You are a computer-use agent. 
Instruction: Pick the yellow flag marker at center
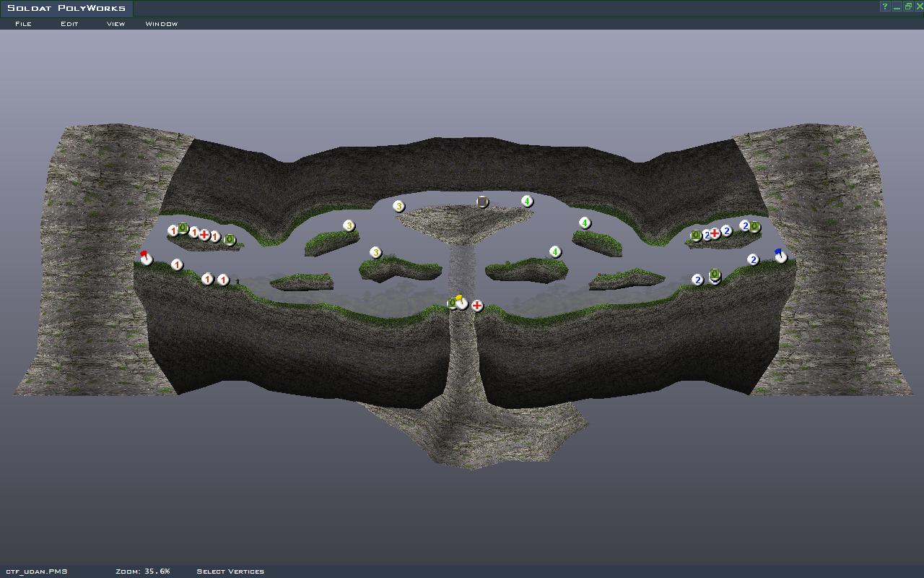461,302
